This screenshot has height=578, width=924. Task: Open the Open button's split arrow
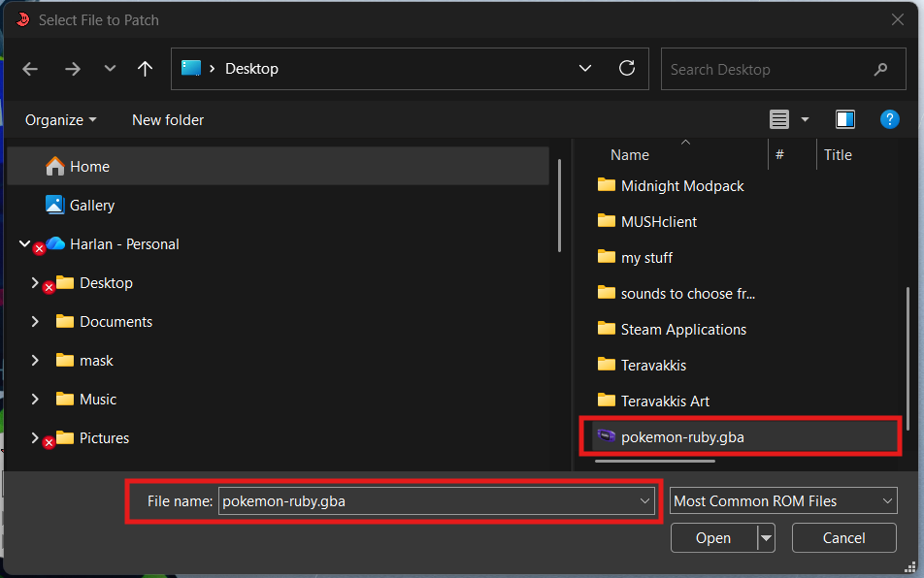[766, 538]
